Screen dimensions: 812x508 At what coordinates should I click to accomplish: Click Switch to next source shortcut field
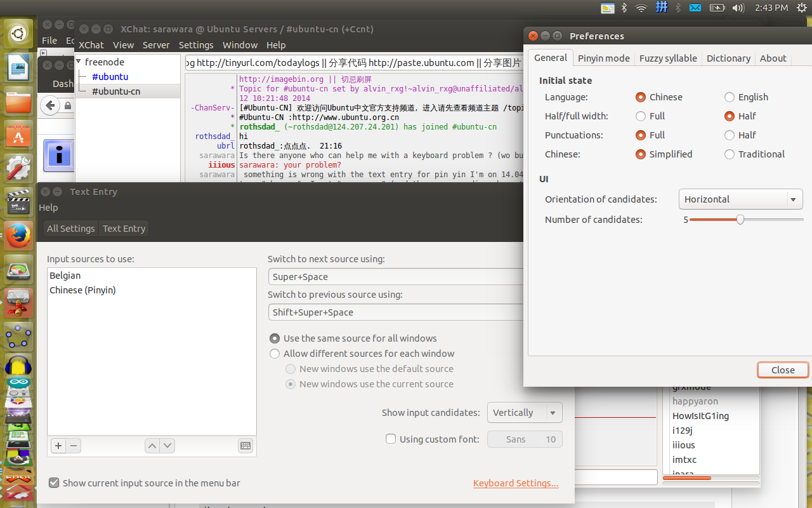tap(396, 277)
